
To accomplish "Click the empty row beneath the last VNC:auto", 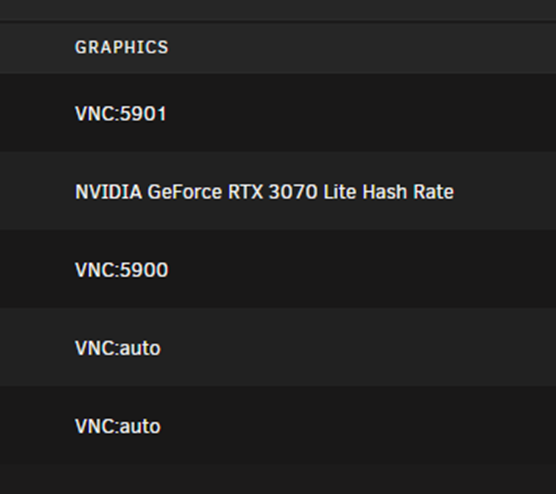I will [x=278, y=478].
